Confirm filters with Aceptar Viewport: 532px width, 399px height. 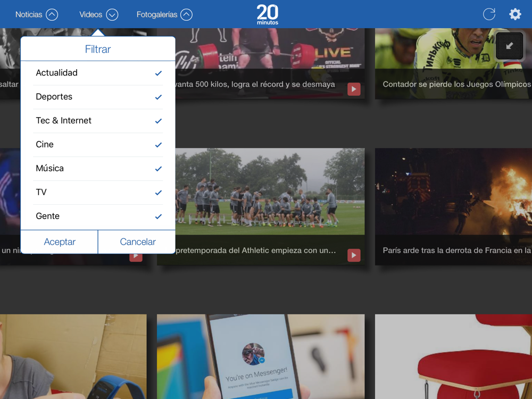coord(60,242)
